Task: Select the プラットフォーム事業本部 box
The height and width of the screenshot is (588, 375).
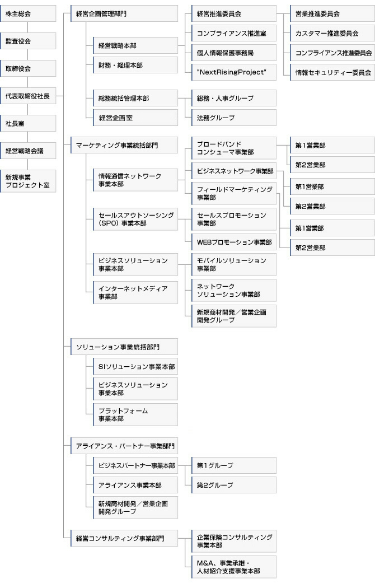Action: pos(135,414)
